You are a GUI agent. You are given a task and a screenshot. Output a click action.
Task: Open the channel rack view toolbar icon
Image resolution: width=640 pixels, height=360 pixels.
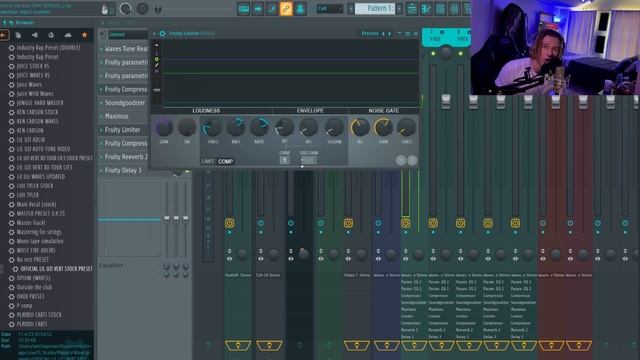coord(440,9)
